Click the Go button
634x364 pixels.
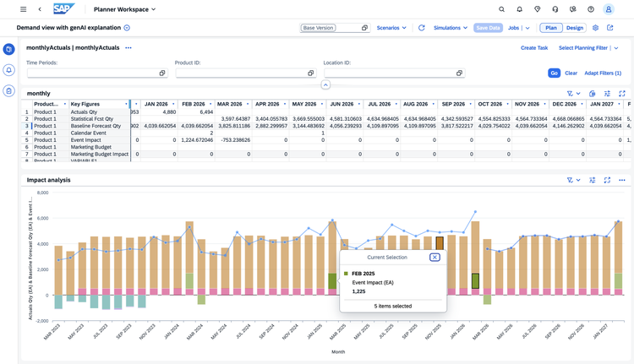(554, 73)
